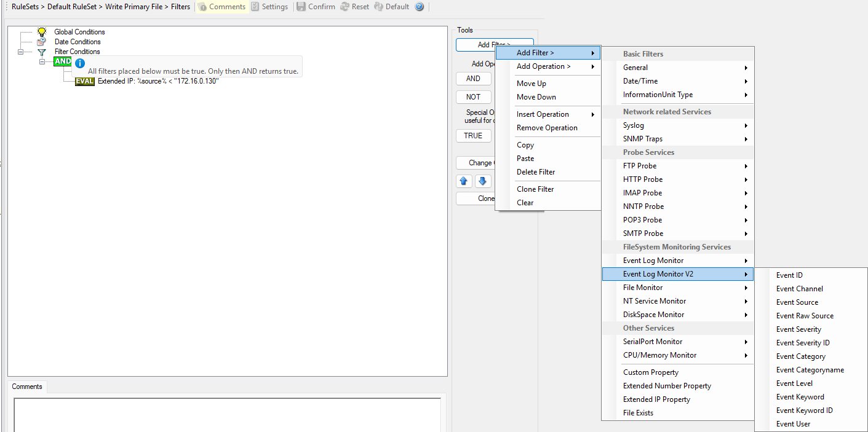This screenshot has width=868, height=432.
Task: Select Event Categoryname from submenu
Action: pos(811,370)
